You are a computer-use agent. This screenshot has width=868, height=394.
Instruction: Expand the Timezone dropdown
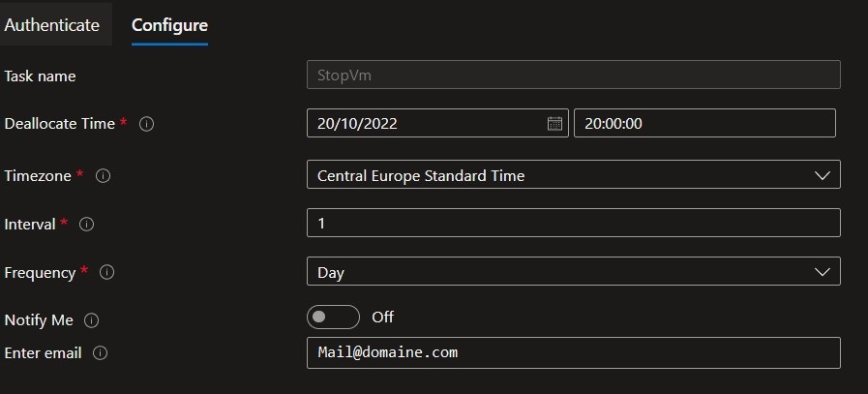point(573,175)
